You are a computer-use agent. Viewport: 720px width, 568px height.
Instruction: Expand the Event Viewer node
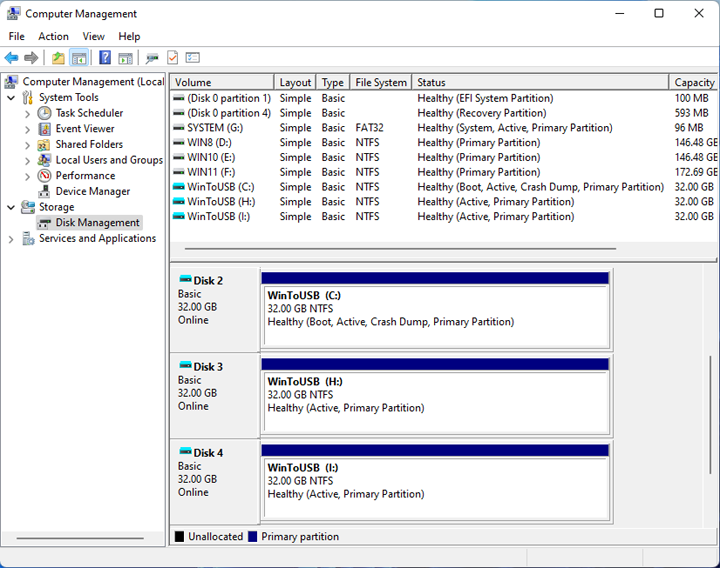tap(28, 129)
